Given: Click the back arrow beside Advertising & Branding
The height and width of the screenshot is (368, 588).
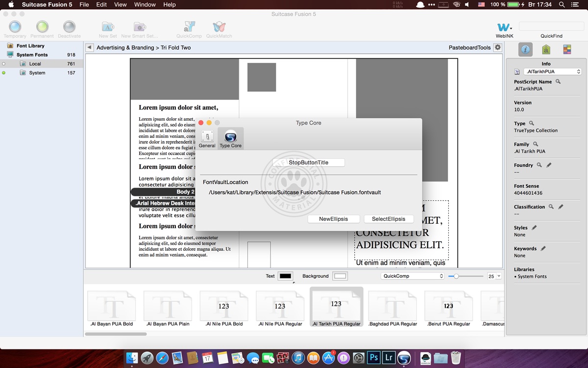Looking at the screenshot, I should [x=89, y=48].
